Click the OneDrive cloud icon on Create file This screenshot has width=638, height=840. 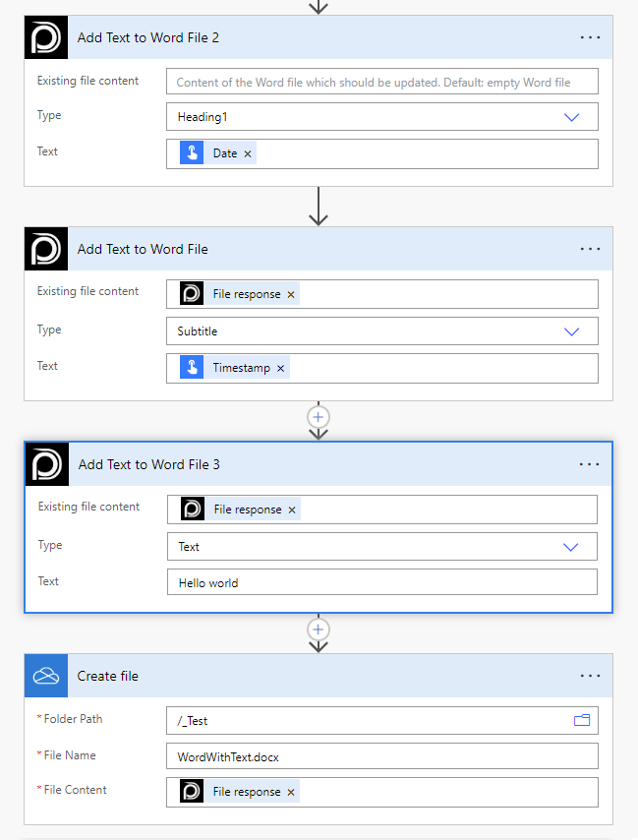46,677
